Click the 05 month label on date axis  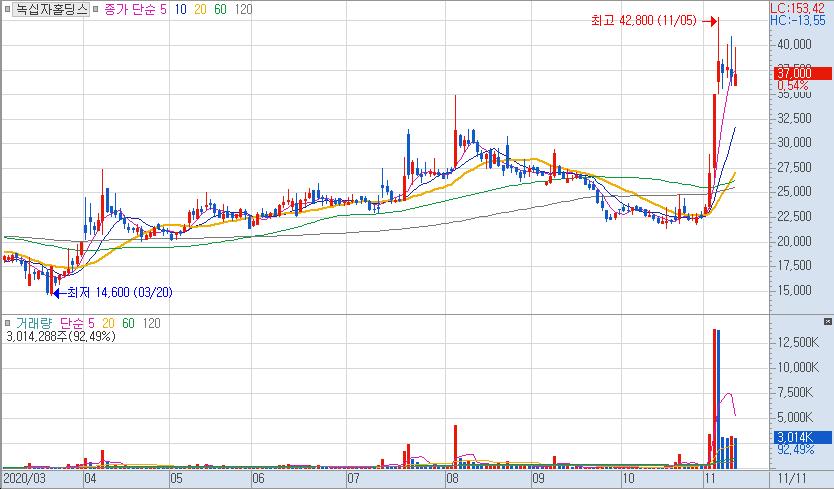176,478
